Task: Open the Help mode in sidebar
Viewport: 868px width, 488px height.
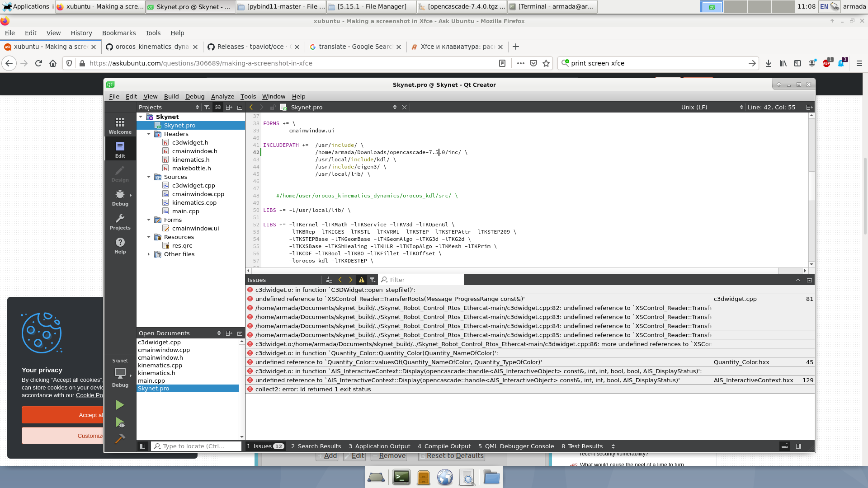Action: point(120,245)
